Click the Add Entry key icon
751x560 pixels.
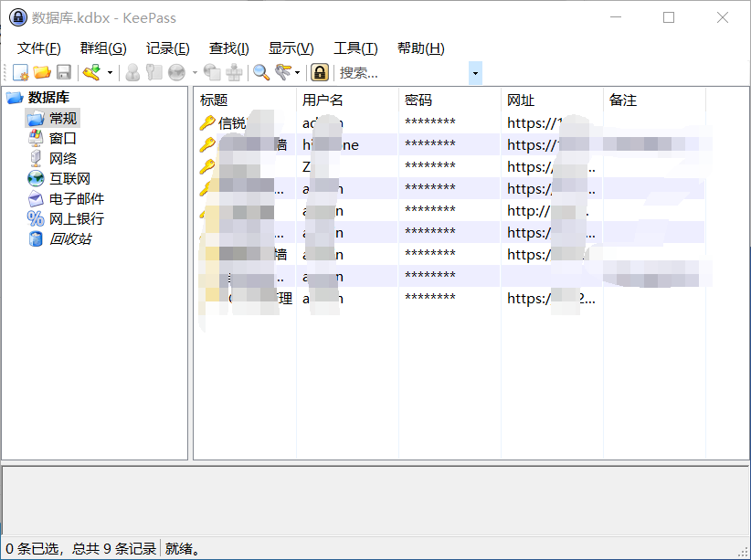pyautogui.click(x=91, y=72)
